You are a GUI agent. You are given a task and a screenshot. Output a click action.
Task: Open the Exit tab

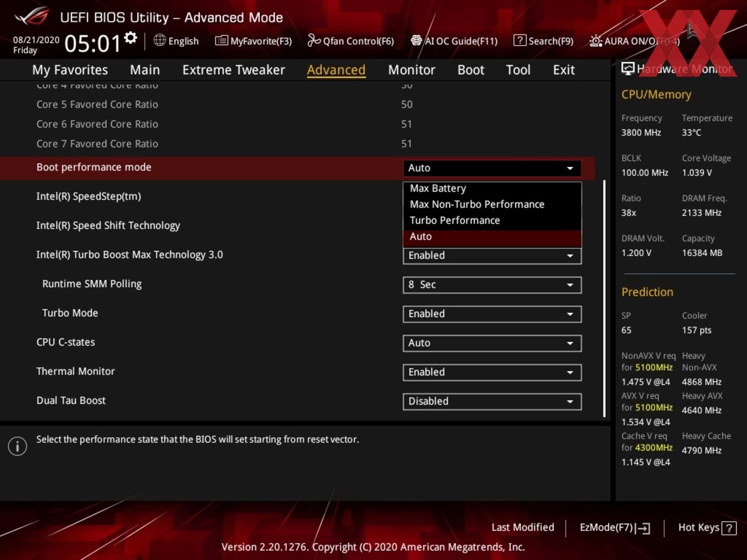click(x=564, y=70)
